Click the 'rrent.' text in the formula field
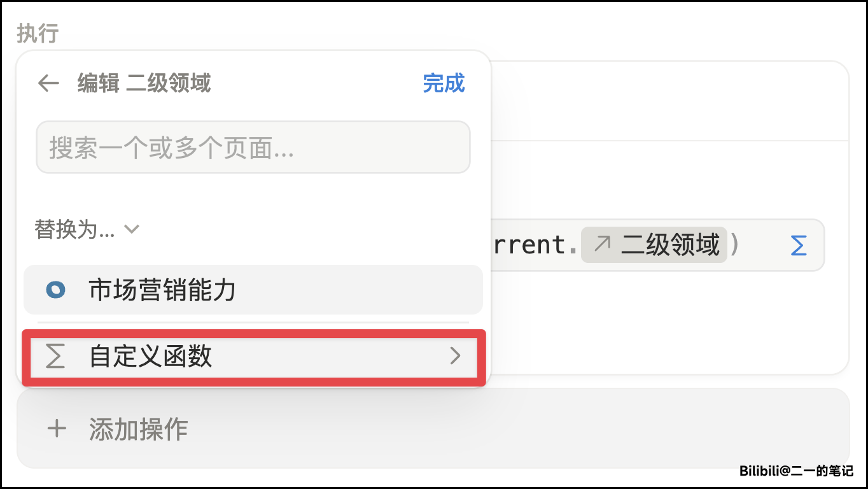Screen dimensions: 868x489 click(529, 245)
